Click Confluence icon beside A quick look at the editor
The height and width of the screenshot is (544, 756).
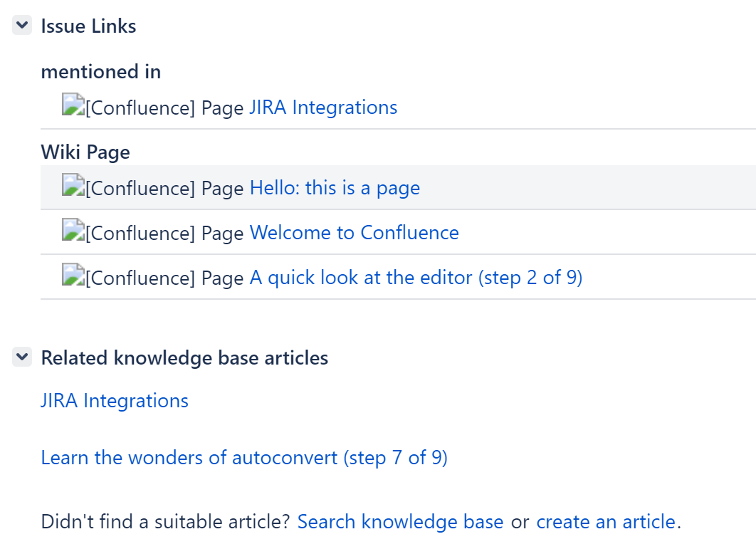point(73,275)
